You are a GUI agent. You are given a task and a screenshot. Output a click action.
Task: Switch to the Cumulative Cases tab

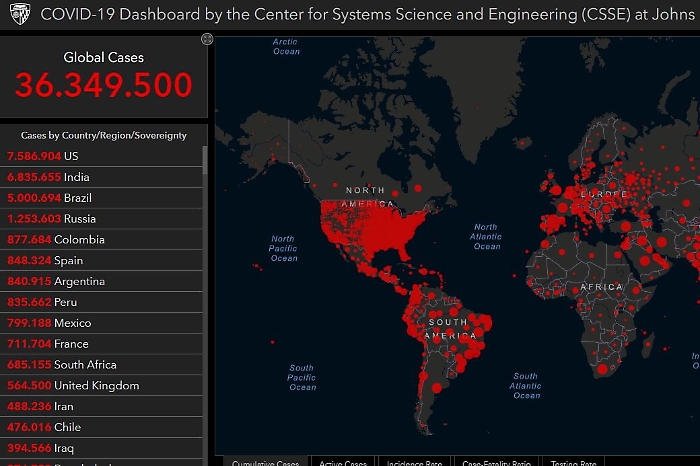coord(265,462)
